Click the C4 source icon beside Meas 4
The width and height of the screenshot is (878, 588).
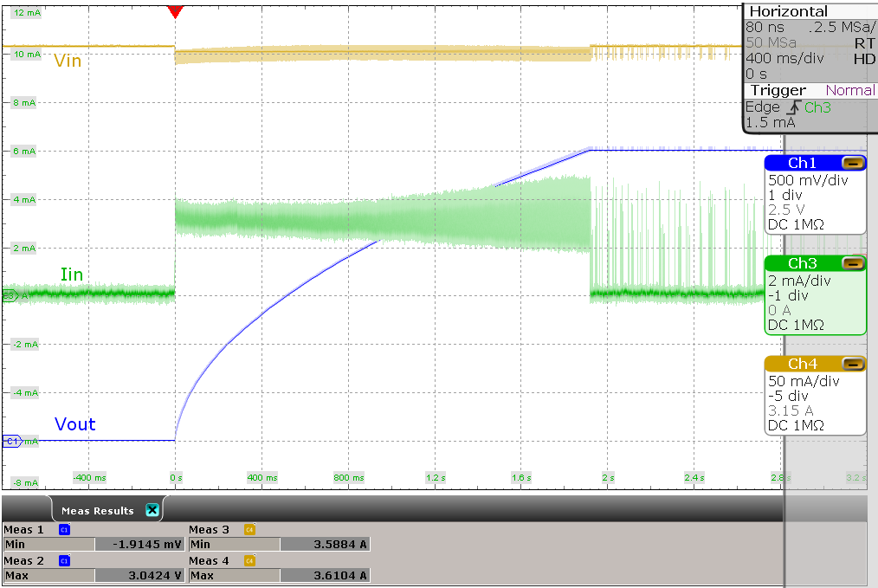[x=249, y=560]
